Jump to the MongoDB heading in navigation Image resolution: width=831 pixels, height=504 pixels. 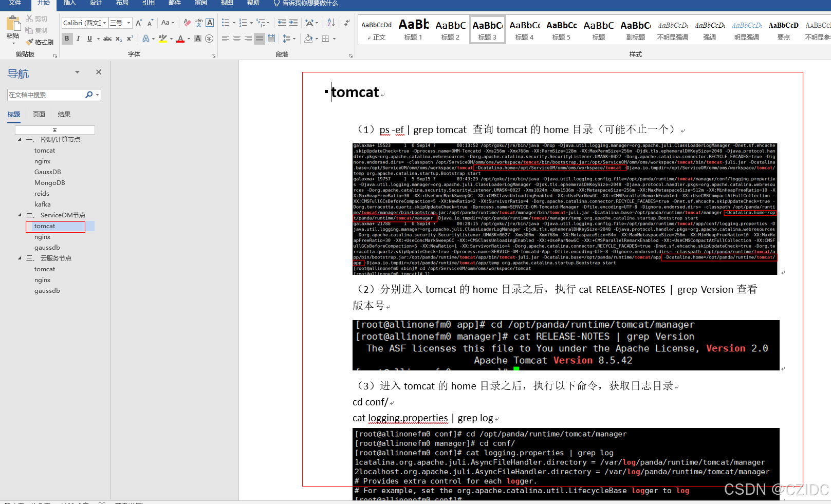pos(49,182)
